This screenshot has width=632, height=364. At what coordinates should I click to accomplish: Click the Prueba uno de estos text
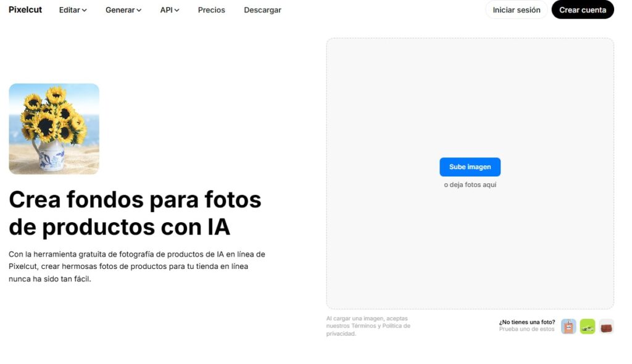point(524,329)
